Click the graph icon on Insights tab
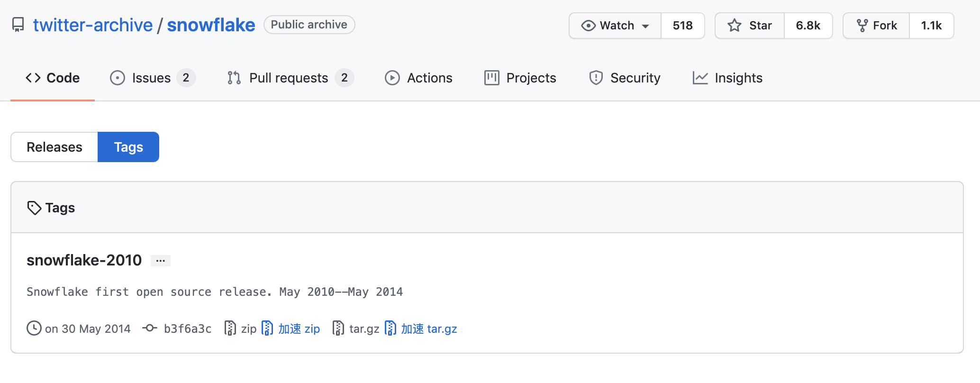 coord(700,78)
